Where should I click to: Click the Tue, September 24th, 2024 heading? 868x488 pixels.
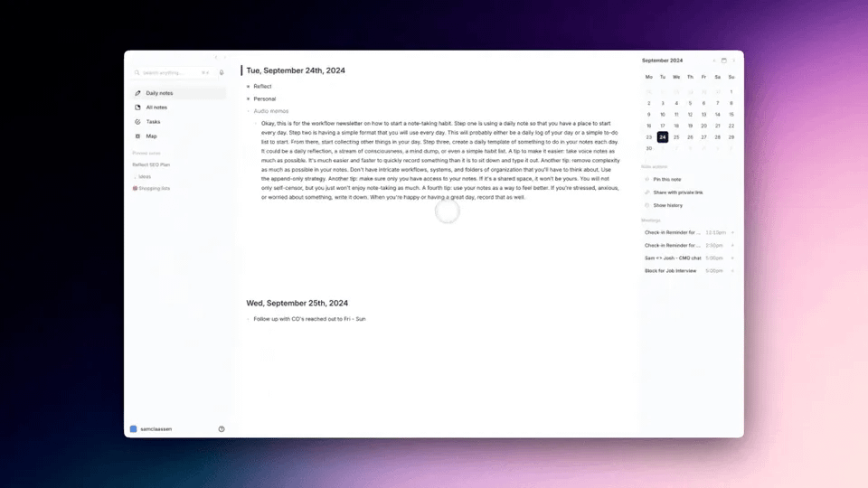point(296,70)
